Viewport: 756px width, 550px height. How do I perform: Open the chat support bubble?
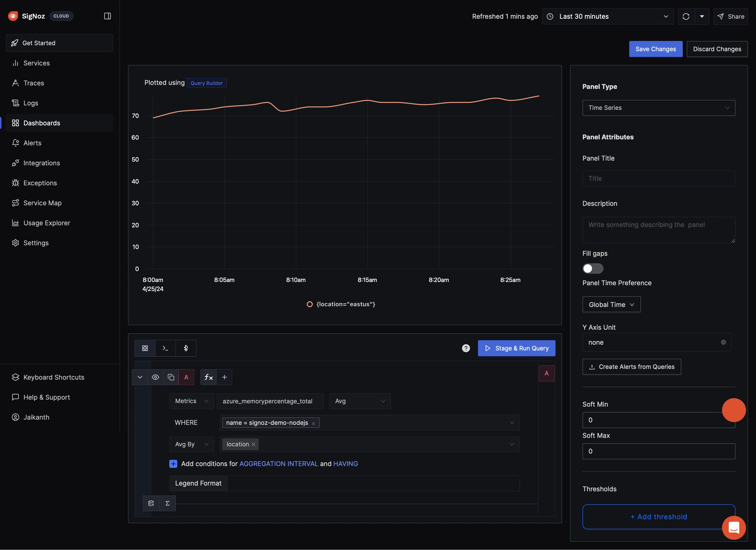[734, 528]
